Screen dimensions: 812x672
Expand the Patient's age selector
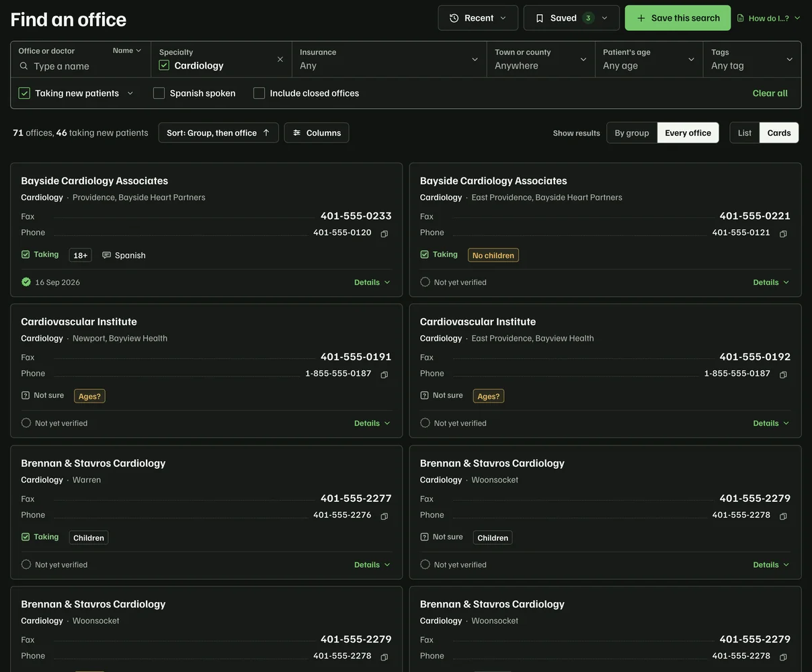tap(649, 59)
